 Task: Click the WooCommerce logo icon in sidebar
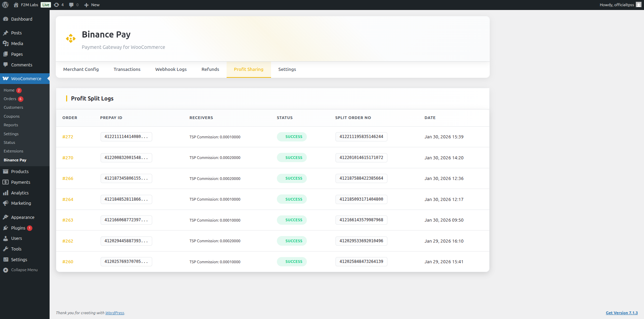point(6,78)
